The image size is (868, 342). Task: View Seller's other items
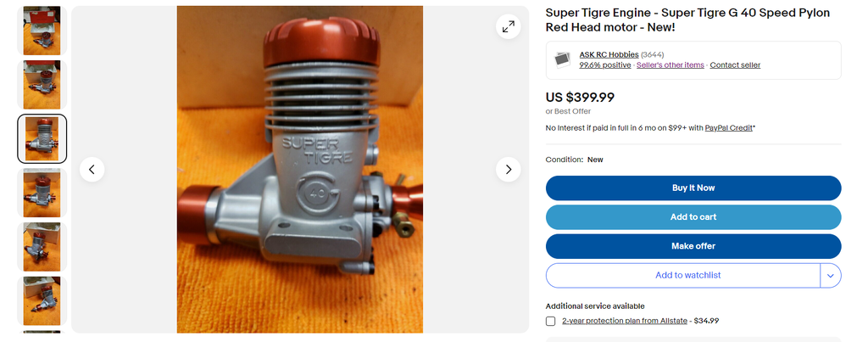[x=670, y=64]
